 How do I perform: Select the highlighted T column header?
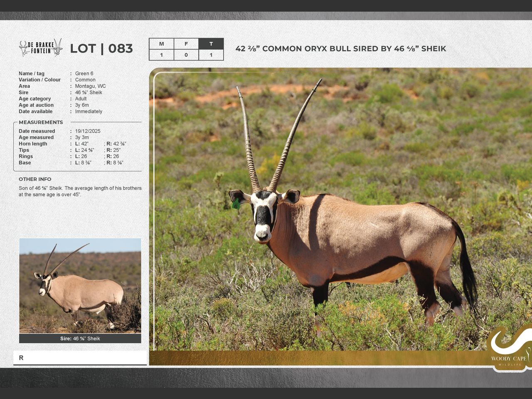click(x=211, y=44)
